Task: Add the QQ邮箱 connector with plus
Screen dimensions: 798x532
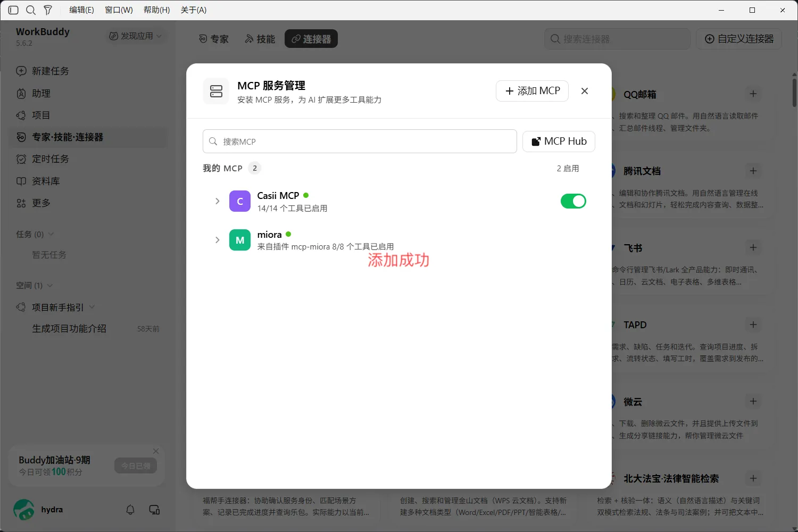Action: pos(753,94)
